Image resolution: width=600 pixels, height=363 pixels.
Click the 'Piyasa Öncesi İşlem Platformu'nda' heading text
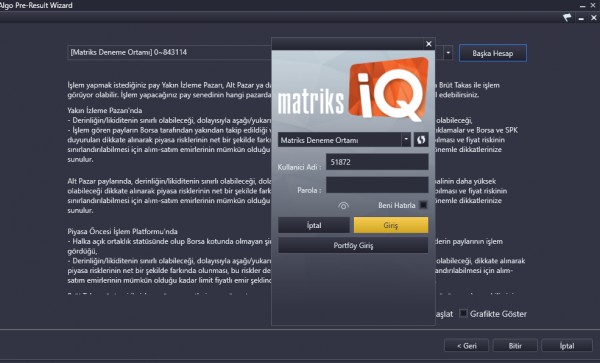(x=122, y=231)
